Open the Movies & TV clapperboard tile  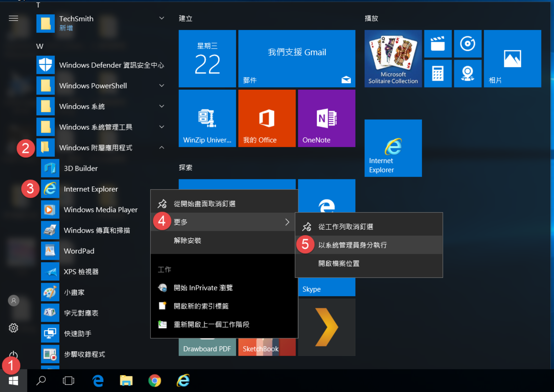438,44
